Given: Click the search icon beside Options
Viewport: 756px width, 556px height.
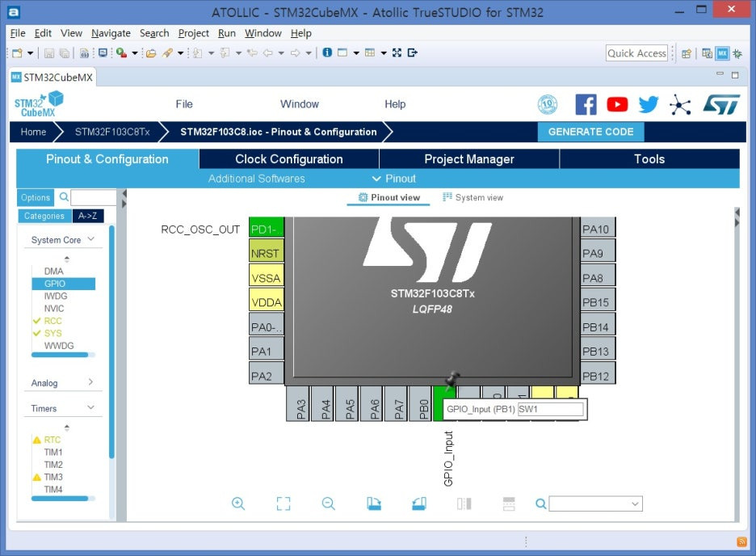Looking at the screenshot, I should 64,196.
